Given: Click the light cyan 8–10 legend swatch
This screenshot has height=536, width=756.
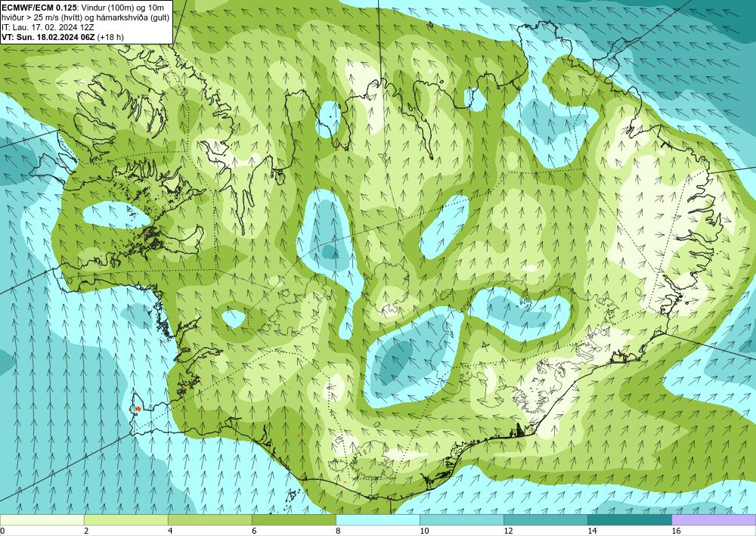Looking at the screenshot, I should pos(377,520).
